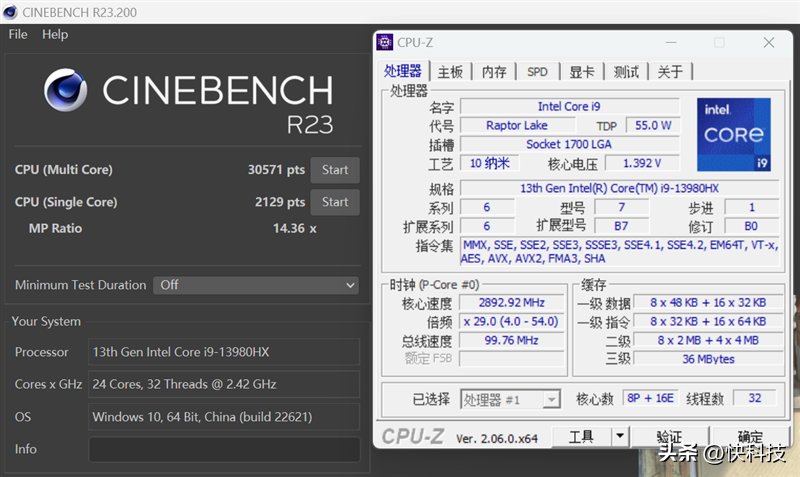Screen dimensions: 800x477
Task: Open the Minimum Test Duration dropdown
Action: click(256, 285)
